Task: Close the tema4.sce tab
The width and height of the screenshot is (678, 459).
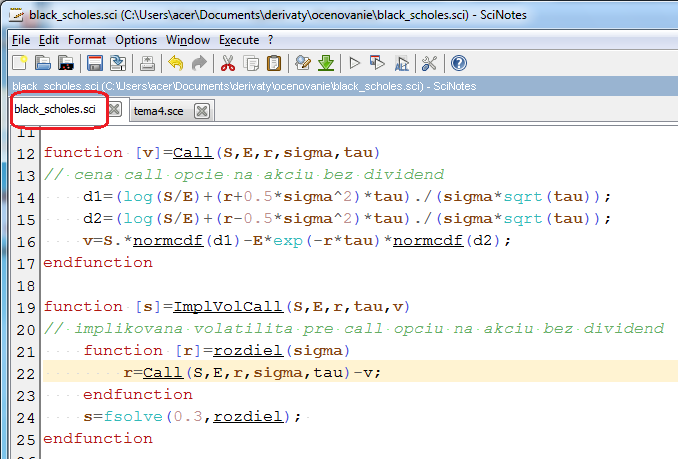Action: click(x=202, y=111)
